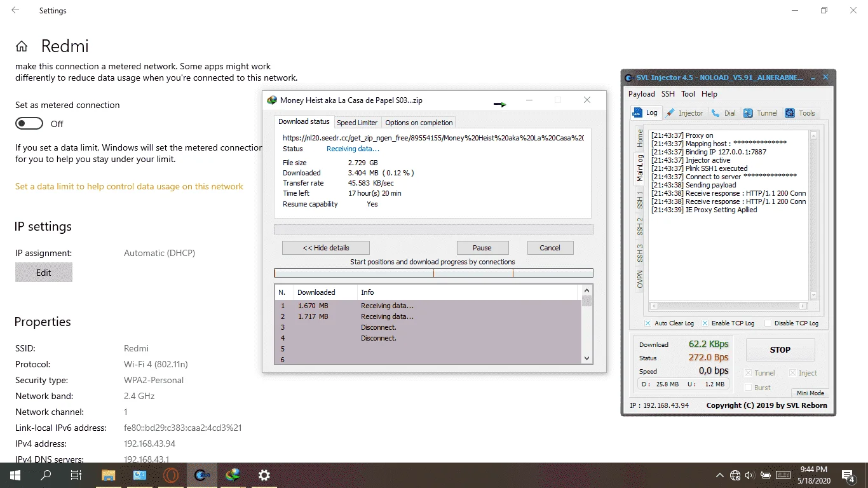Toggle the Burst checkbox
This screenshot has width=868, height=488.
748,388
